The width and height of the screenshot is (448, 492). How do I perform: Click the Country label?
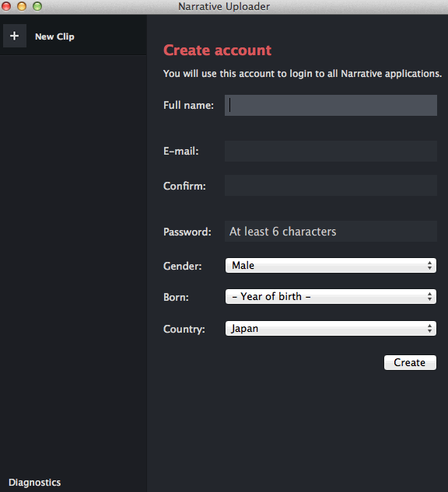184,329
